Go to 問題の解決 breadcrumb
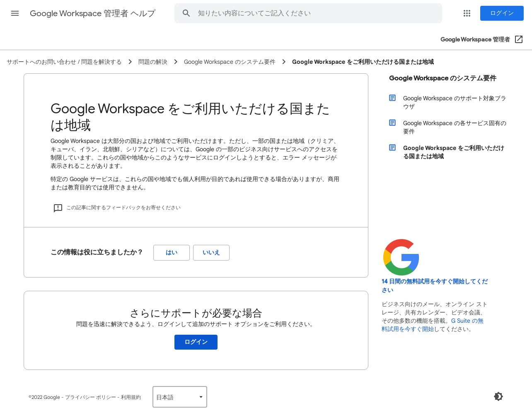 pos(153,62)
